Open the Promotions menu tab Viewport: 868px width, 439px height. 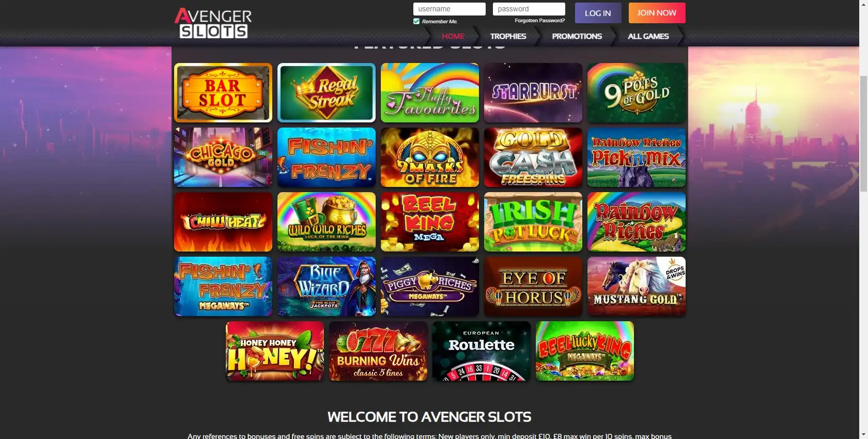pyautogui.click(x=577, y=36)
